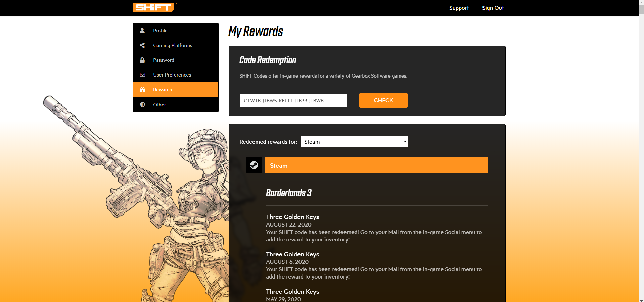Go to the Password section
Screen dimensions: 644x302
(x=176, y=60)
